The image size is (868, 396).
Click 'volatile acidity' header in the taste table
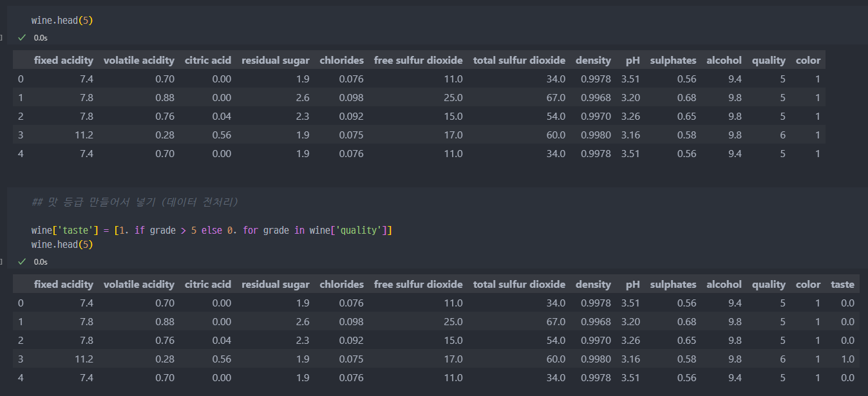coord(139,285)
